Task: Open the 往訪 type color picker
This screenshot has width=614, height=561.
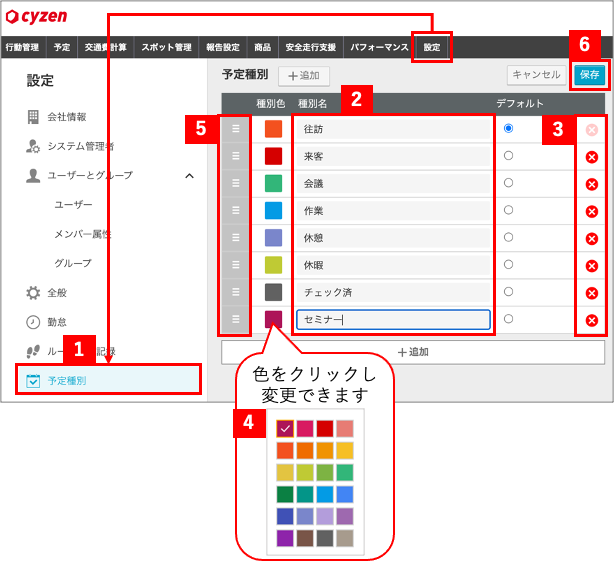Action: tap(273, 129)
